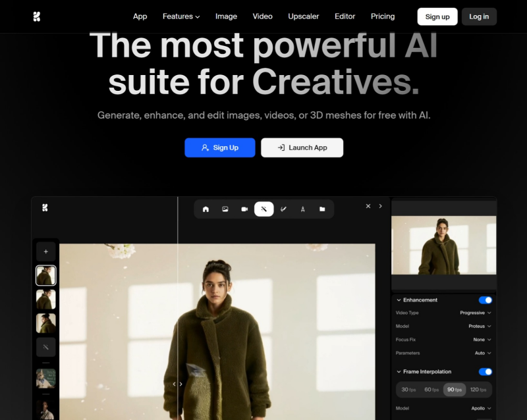Screen dimensions: 527x420
Task: Select the cat at chalkboard thumbnail
Action: (45, 378)
